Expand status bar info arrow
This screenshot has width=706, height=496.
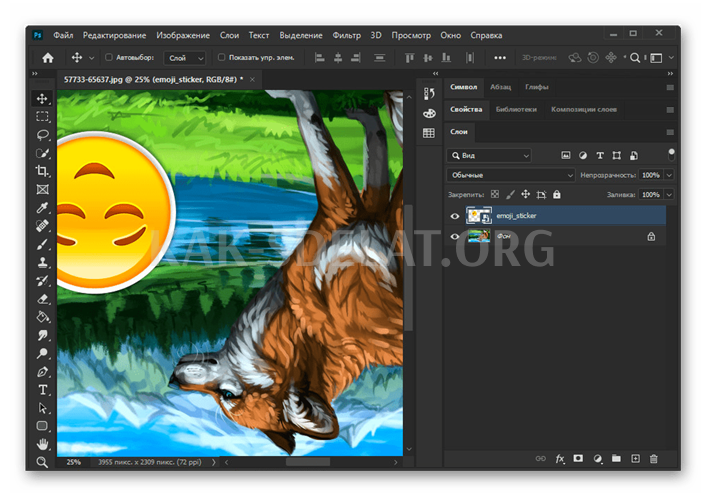pyautogui.click(x=214, y=462)
